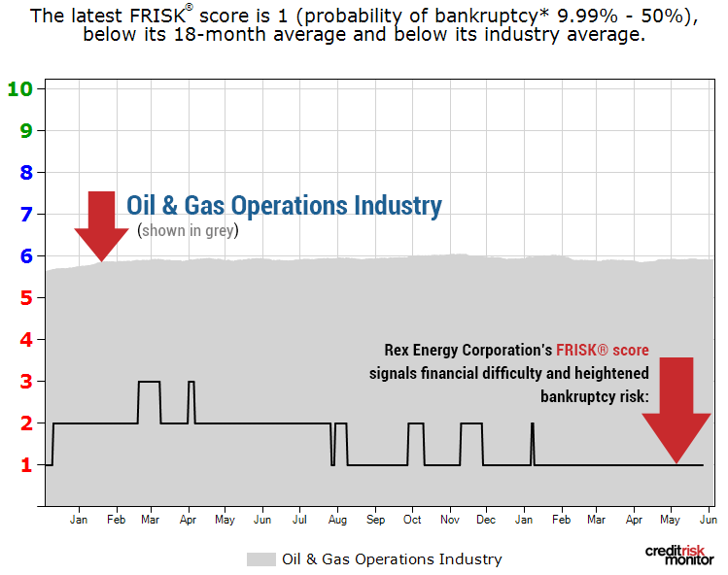The width and height of the screenshot is (728, 575).
Task: Click the y-axis label 10
Action: (x=20, y=89)
